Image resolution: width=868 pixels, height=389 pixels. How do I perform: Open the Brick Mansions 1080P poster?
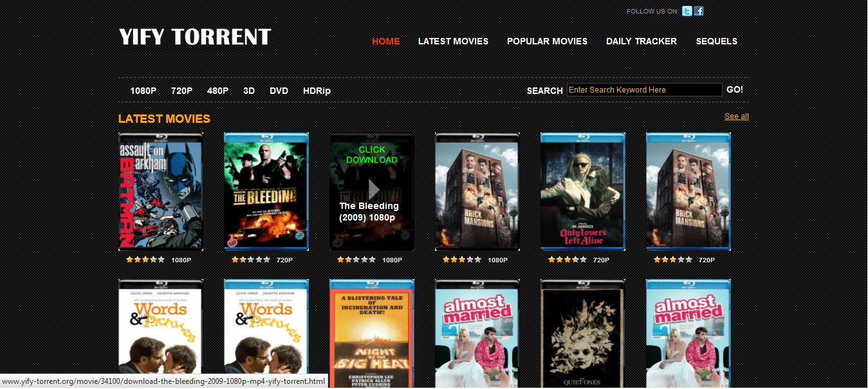pos(477,192)
